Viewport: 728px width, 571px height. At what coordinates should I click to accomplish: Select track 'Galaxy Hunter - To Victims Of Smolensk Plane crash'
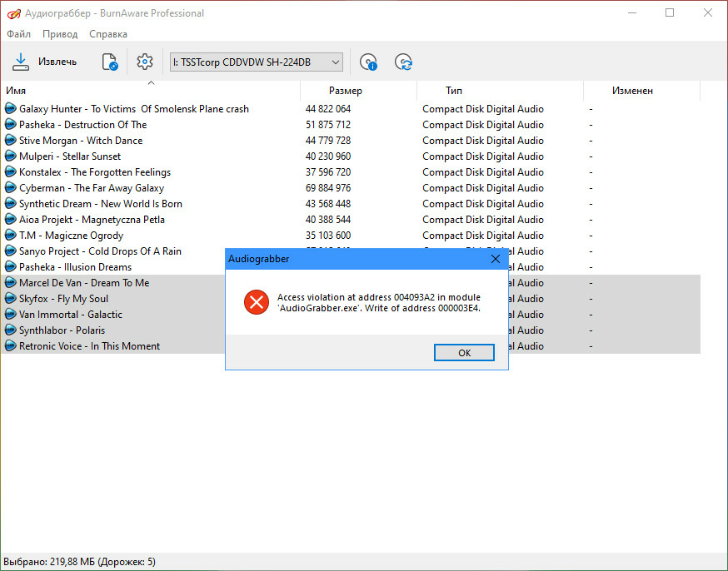click(134, 109)
